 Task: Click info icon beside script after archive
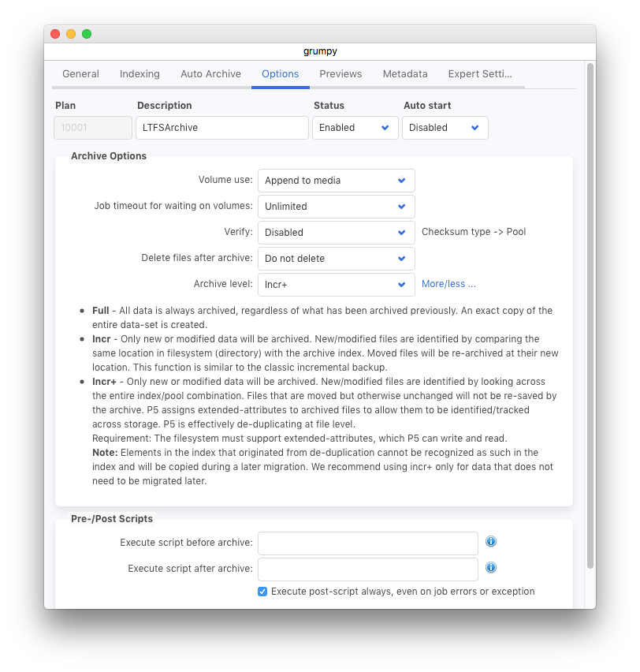[x=490, y=568]
